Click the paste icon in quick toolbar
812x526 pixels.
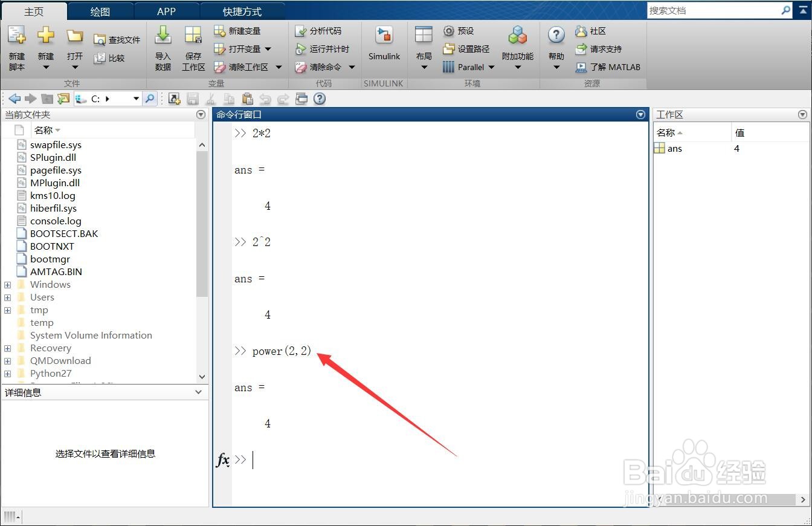(247, 99)
